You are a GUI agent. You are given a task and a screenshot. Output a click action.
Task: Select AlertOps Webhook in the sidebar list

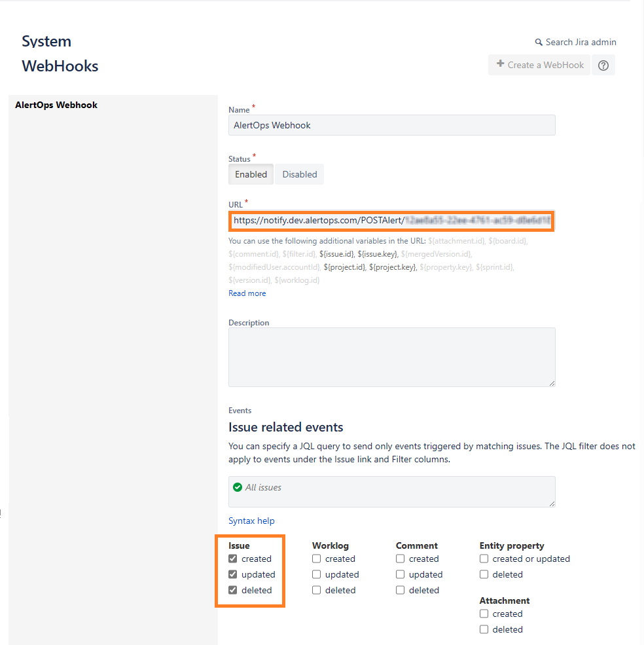click(56, 105)
